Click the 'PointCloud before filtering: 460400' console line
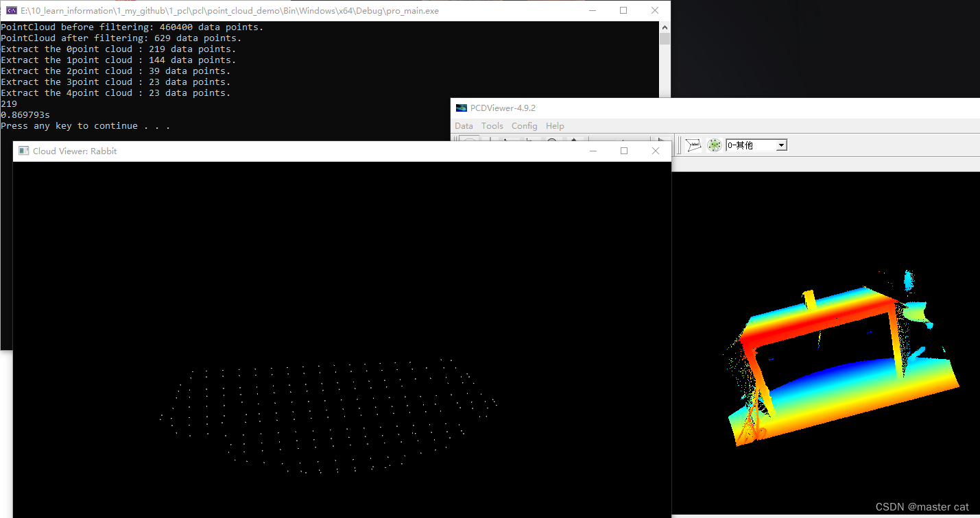The width and height of the screenshot is (980, 518). point(132,27)
